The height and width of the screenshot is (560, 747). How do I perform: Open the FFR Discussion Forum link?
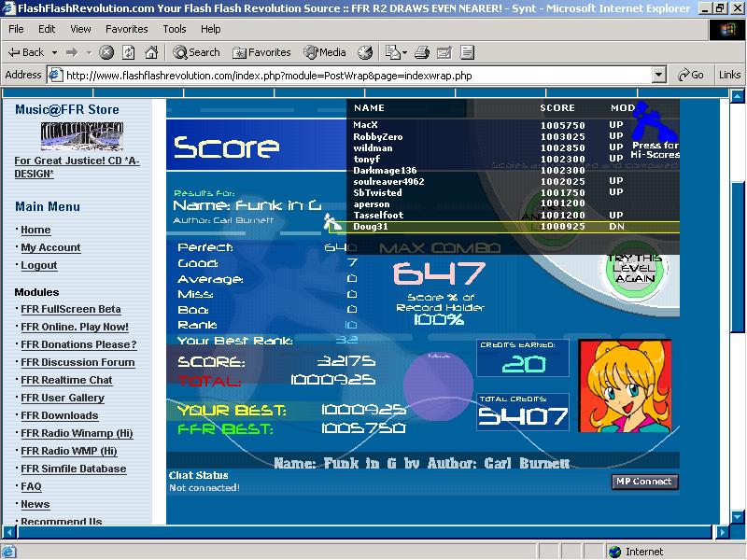point(78,362)
